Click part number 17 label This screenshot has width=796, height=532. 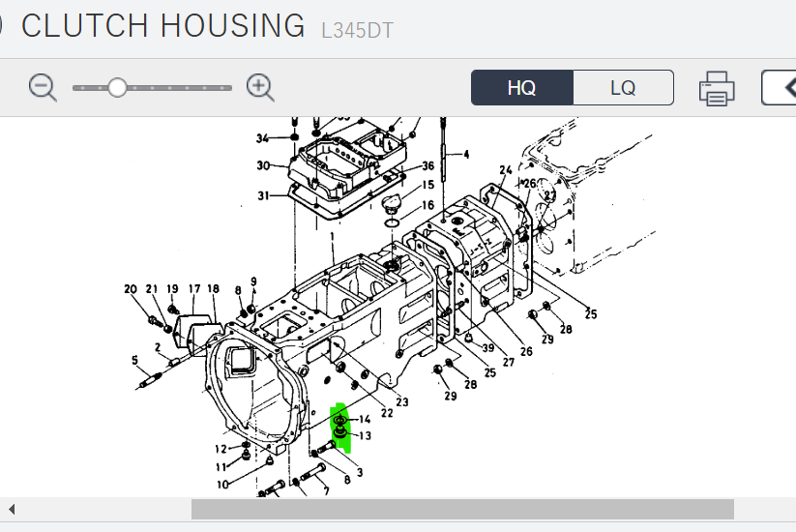click(194, 288)
